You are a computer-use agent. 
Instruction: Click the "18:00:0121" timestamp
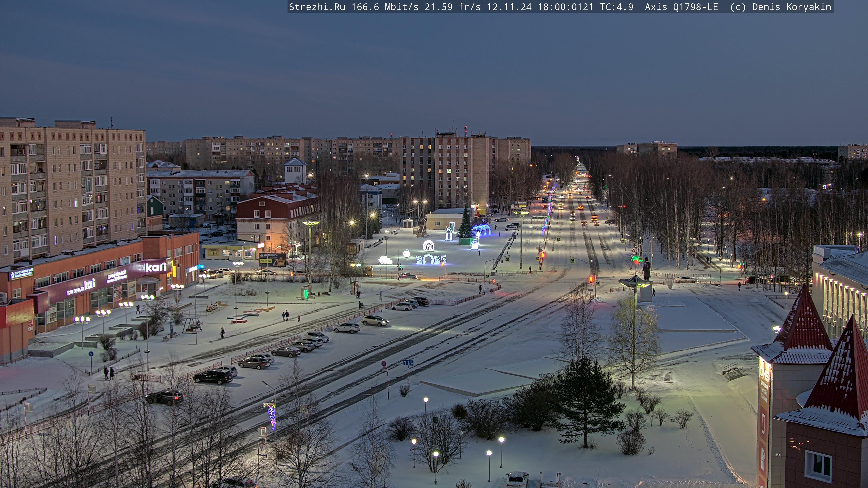(565, 7)
